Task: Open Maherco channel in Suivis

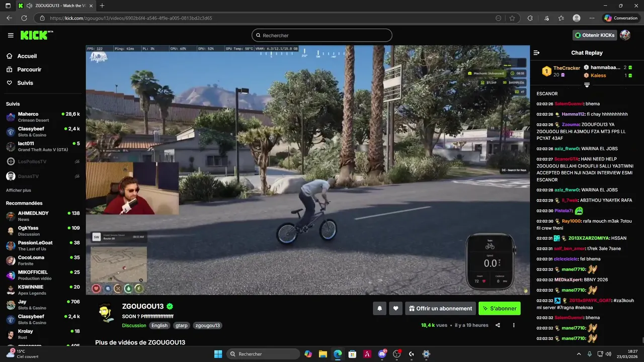Action: [43, 117]
